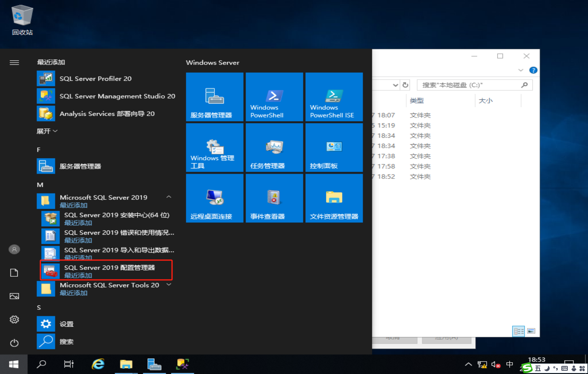588x374 pixels.
Task: Open Task View on the taskbar
Action: 69,364
